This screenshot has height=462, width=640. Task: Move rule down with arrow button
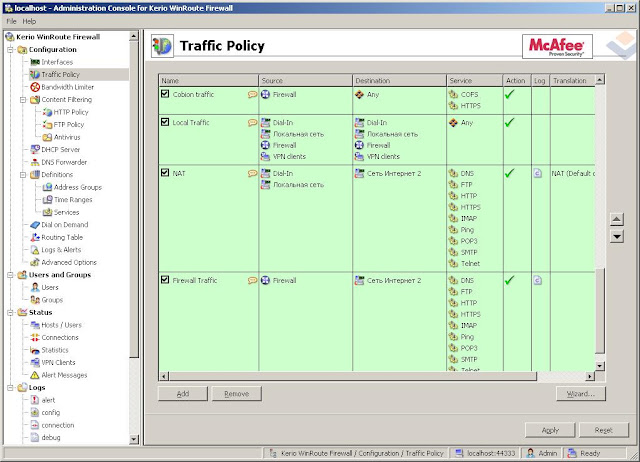617,236
